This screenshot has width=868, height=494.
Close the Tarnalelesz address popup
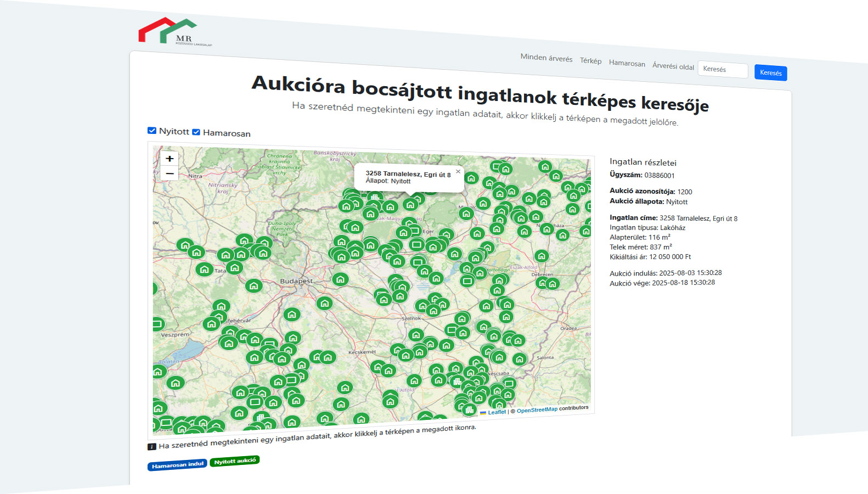(458, 172)
